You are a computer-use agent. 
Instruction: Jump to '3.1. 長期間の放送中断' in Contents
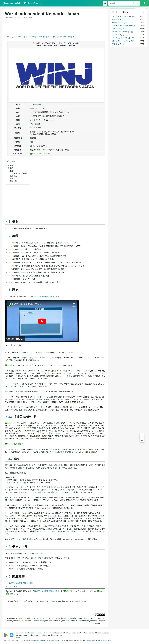point(19,174)
